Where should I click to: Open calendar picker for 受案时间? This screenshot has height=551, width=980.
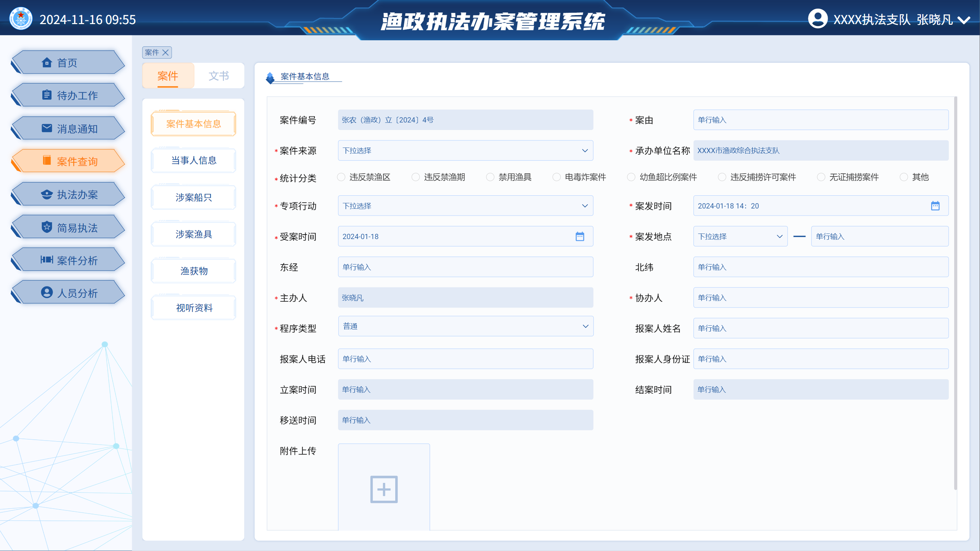tap(579, 236)
